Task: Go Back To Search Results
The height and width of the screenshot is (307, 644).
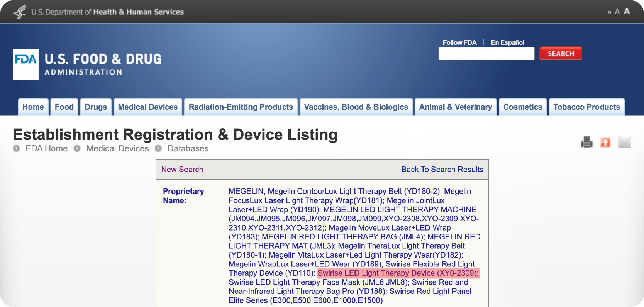Action: click(442, 170)
